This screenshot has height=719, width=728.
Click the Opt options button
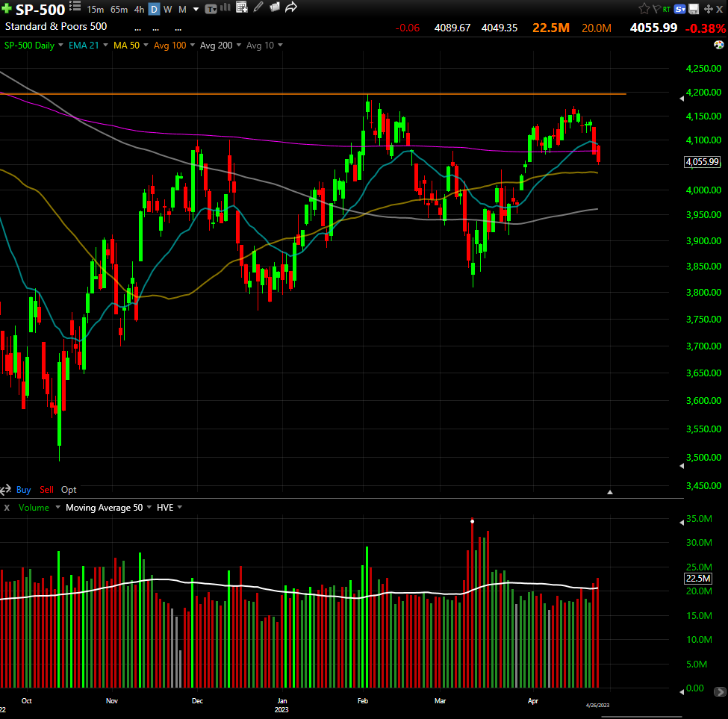point(69,490)
